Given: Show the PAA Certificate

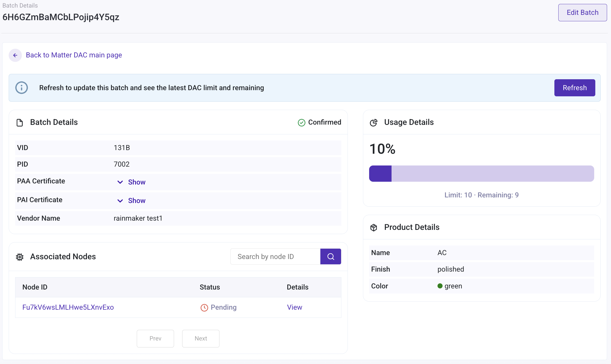Looking at the screenshot, I should [137, 182].
